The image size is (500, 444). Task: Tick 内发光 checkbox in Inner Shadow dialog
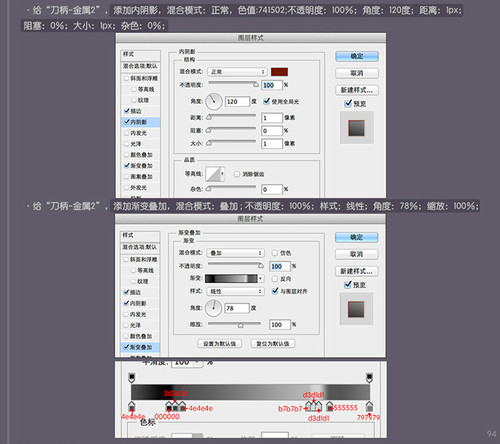pos(126,133)
